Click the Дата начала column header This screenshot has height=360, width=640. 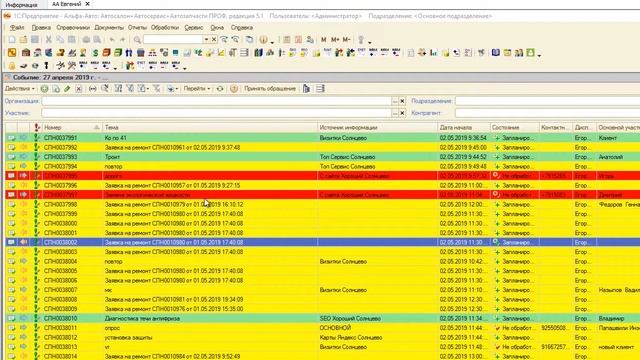[x=464, y=128]
